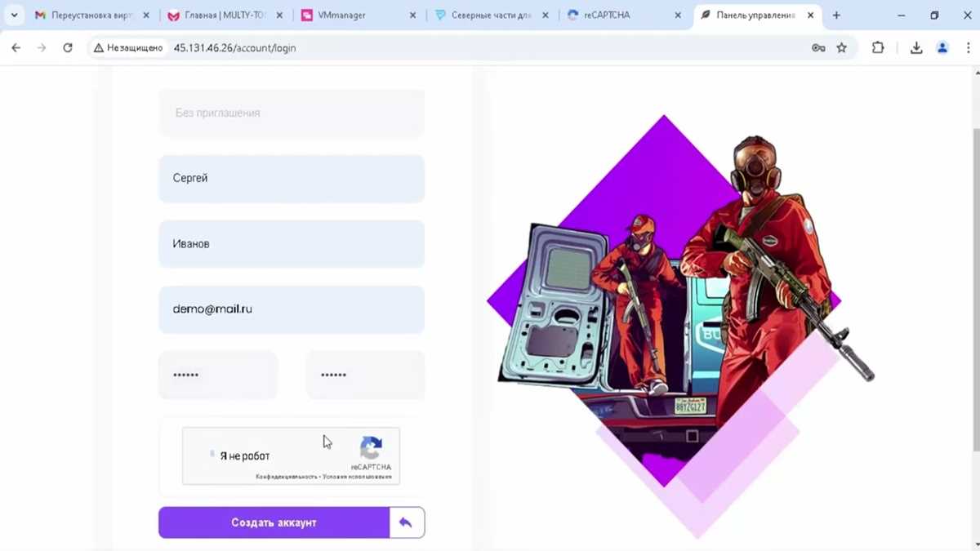980x551 pixels.
Task: Go forward in browser history
Action: pos(42,48)
